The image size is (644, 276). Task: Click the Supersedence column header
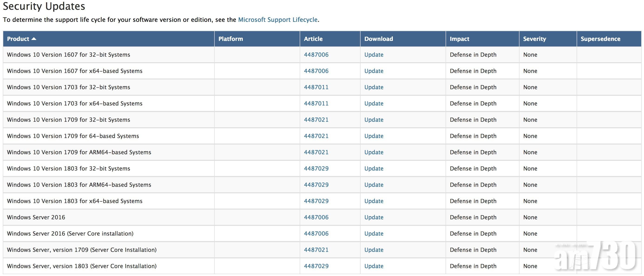(600, 39)
